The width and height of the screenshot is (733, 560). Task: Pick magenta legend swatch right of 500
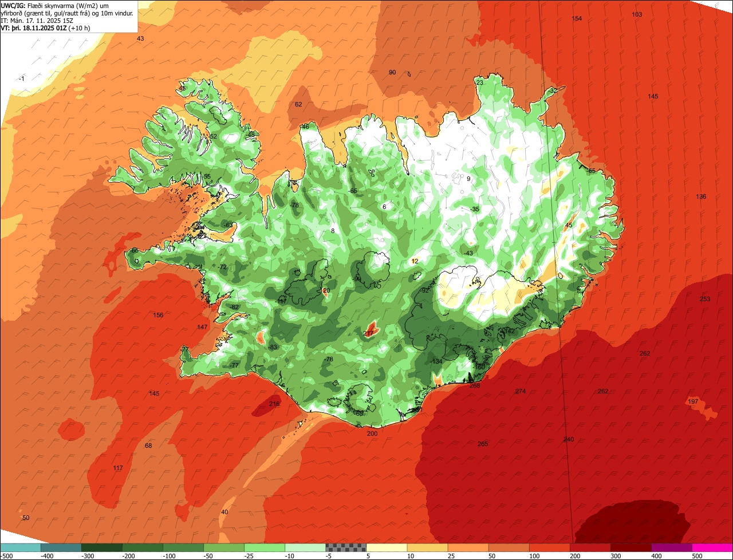712,547
